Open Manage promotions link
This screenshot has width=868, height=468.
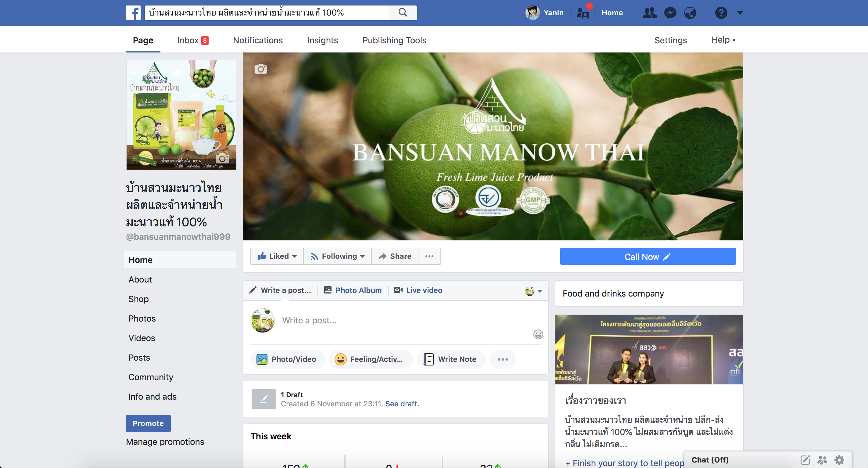coord(165,442)
